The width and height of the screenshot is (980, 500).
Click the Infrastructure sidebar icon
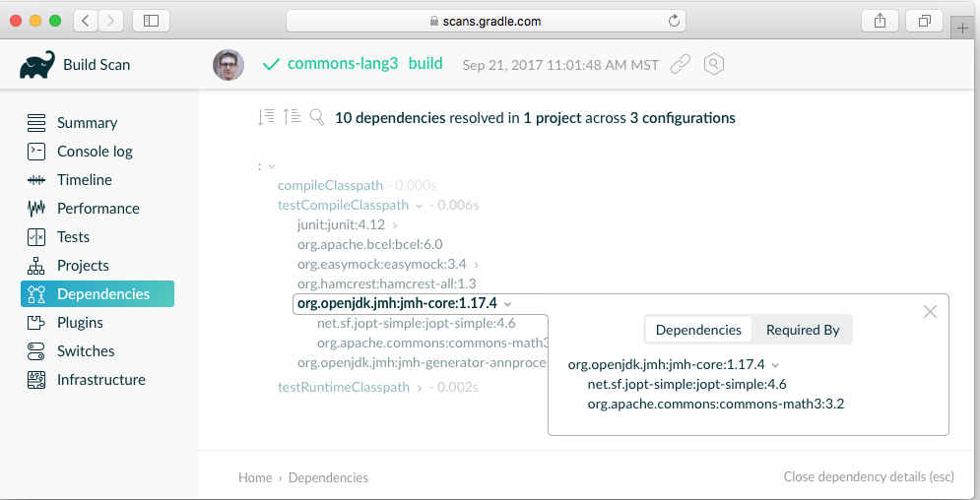pos(36,380)
